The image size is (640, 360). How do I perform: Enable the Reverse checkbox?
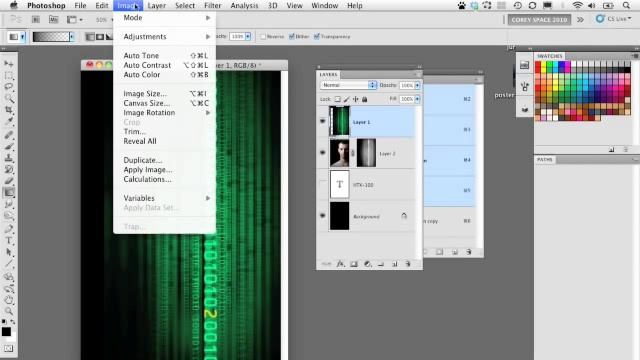263,36
